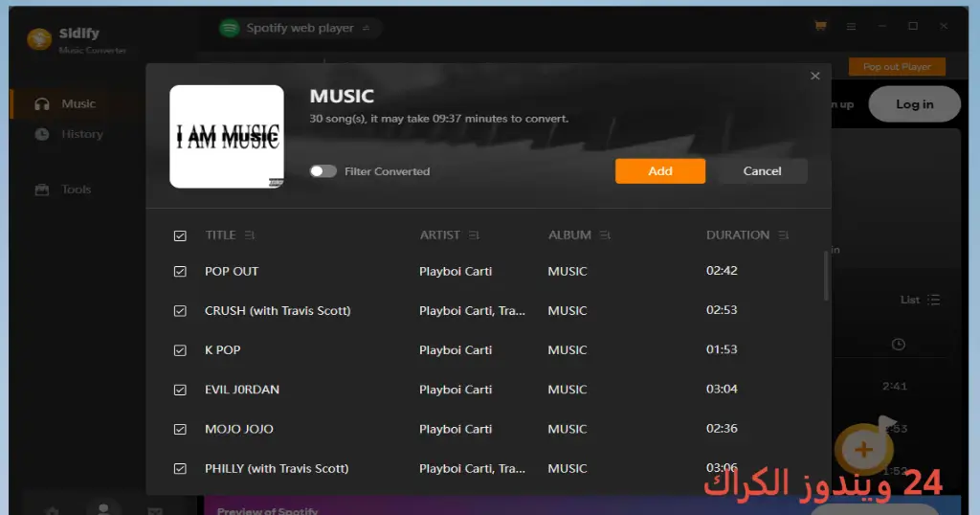Image resolution: width=980 pixels, height=515 pixels.
Task: Close the MUSIC dialog with the X
Action: click(x=815, y=76)
